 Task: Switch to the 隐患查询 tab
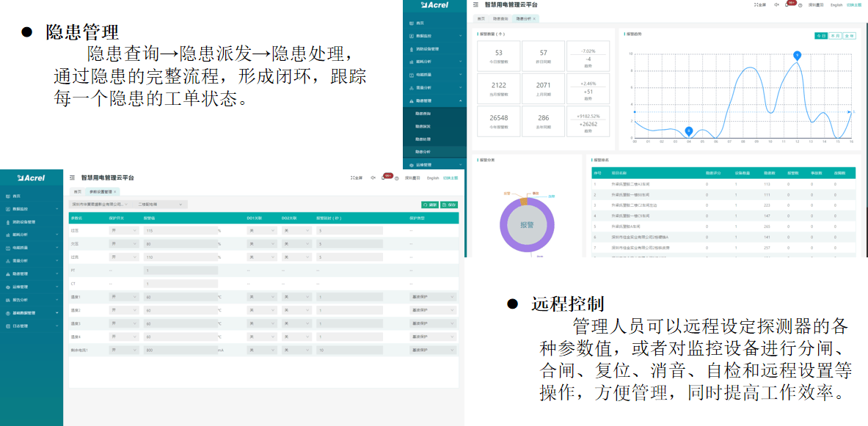pos(500,19)
